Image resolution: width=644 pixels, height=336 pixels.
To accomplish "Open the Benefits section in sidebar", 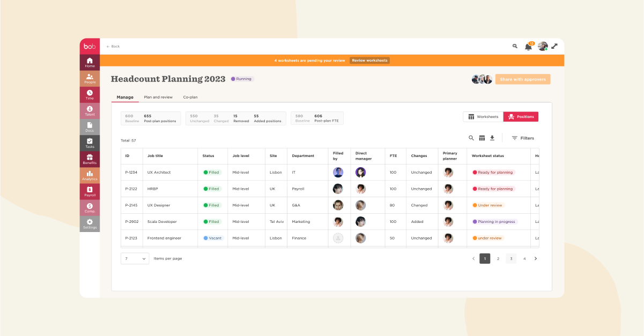I will pos(90,159).
